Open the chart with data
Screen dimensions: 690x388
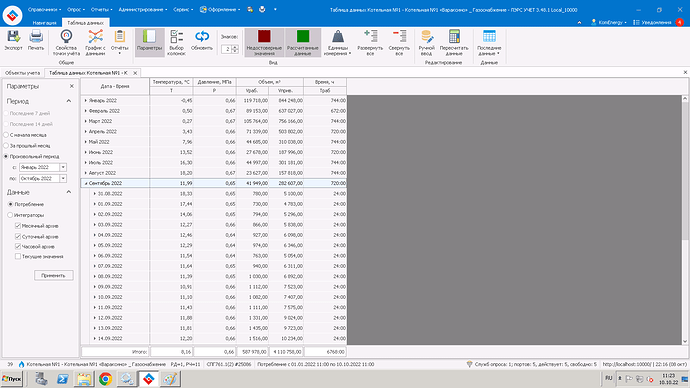[x=95, y=43]
